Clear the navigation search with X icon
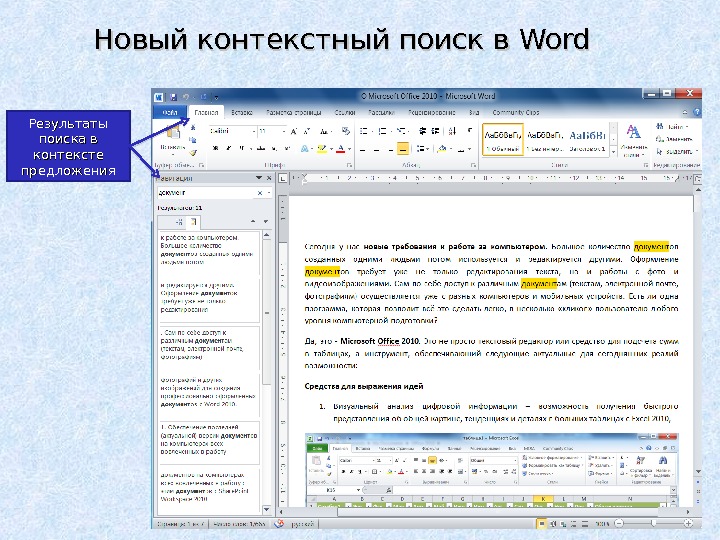 tap(259, 193)
